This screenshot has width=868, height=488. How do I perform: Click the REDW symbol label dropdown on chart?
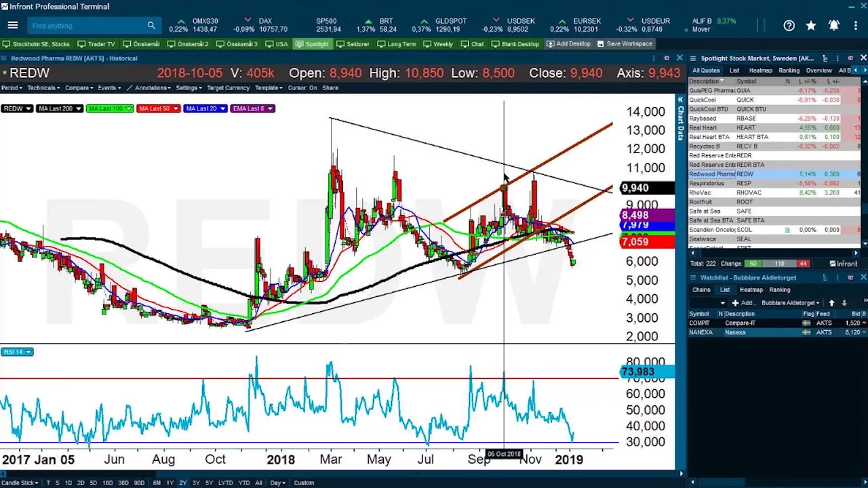pyautogui.click(x=17, y=108)
